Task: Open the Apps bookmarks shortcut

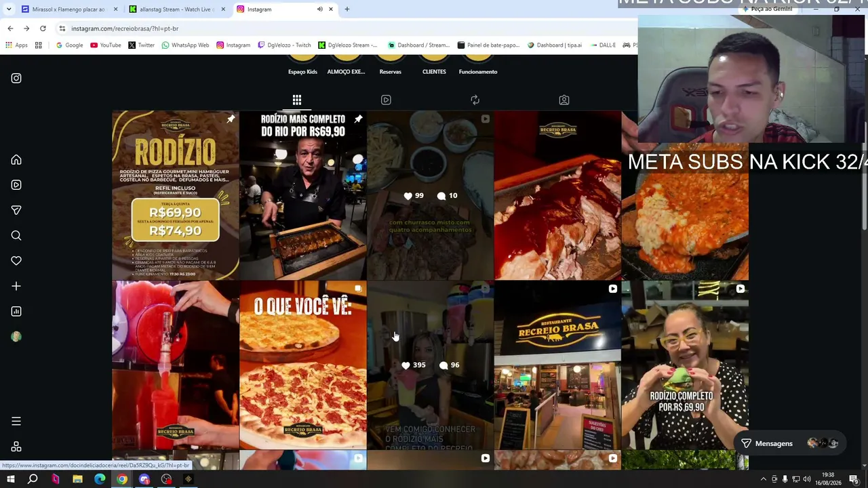Action: tap(17, 45)
